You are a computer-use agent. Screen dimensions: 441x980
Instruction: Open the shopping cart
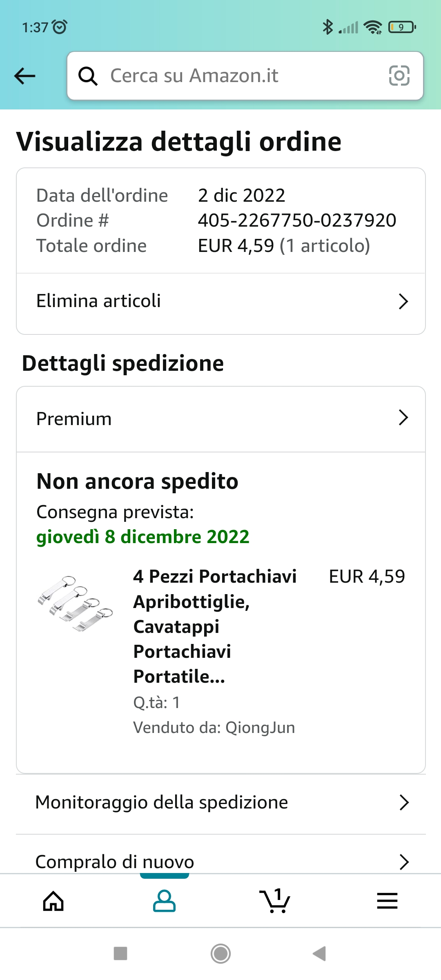[275, 900]
